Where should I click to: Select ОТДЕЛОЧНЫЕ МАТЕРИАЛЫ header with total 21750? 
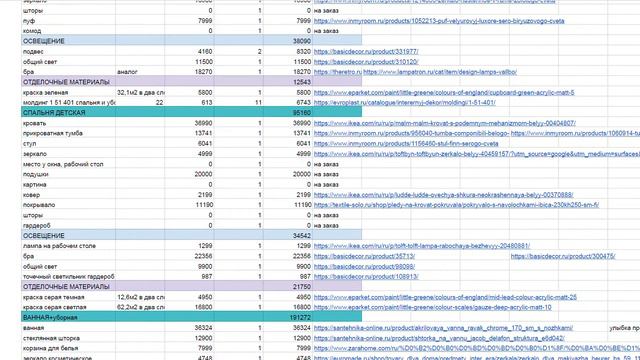pyautogui.click(x=68, y=287)
